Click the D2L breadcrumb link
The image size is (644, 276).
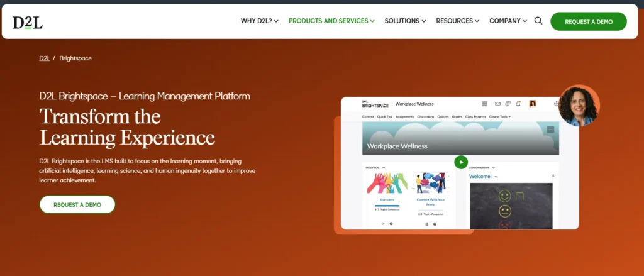click(x=44, y=58)
